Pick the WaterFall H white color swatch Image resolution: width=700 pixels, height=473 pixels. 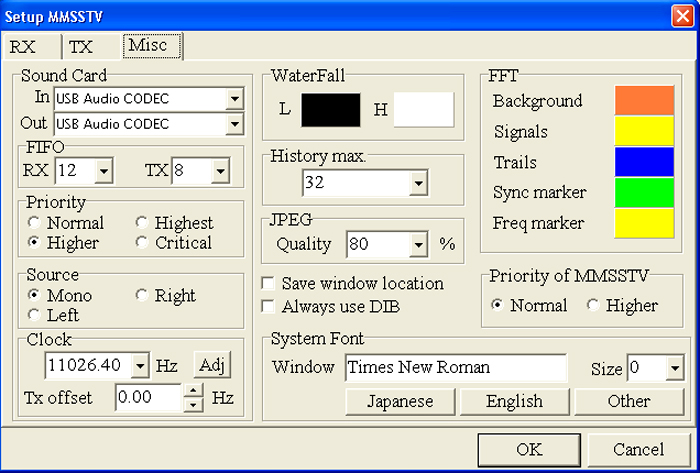click(x=424, y=110)
